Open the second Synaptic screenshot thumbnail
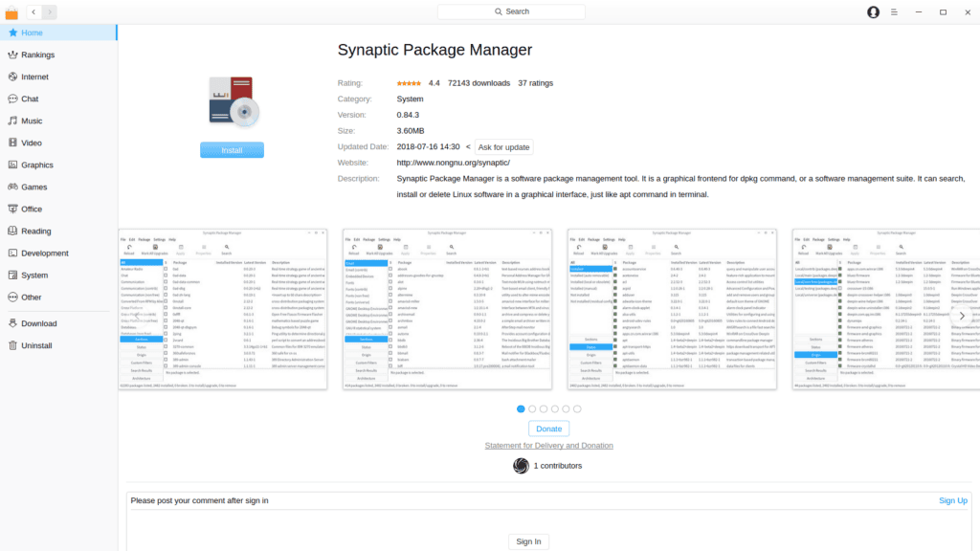 click(x=448, y=309)
